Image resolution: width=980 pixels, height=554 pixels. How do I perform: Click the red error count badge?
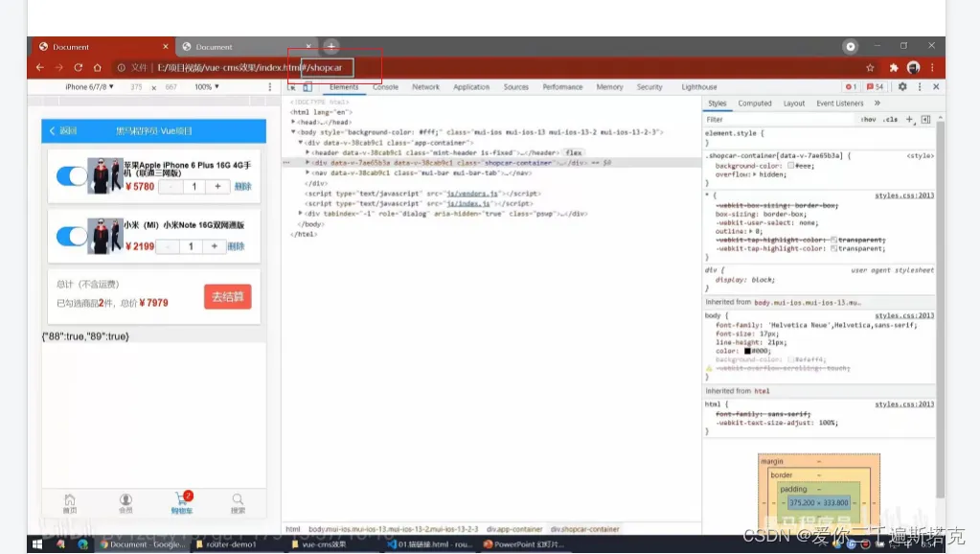pos(851,87)
